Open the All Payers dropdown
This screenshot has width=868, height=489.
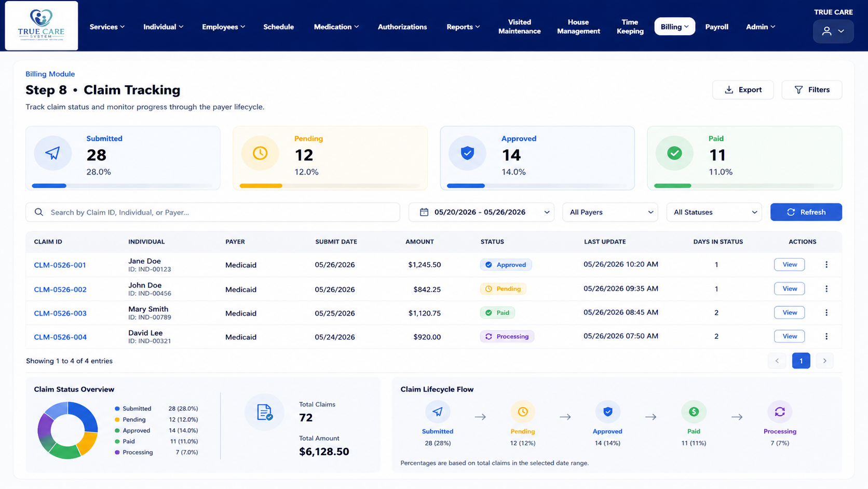(x=610, y=212)
